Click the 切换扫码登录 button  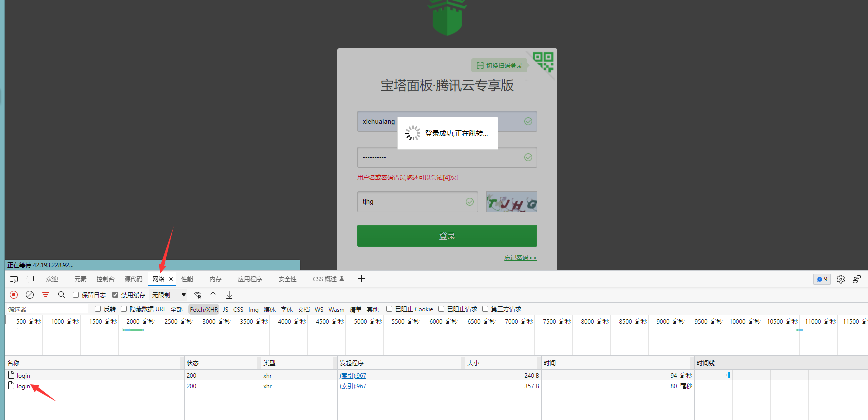(x=499, y=65)
